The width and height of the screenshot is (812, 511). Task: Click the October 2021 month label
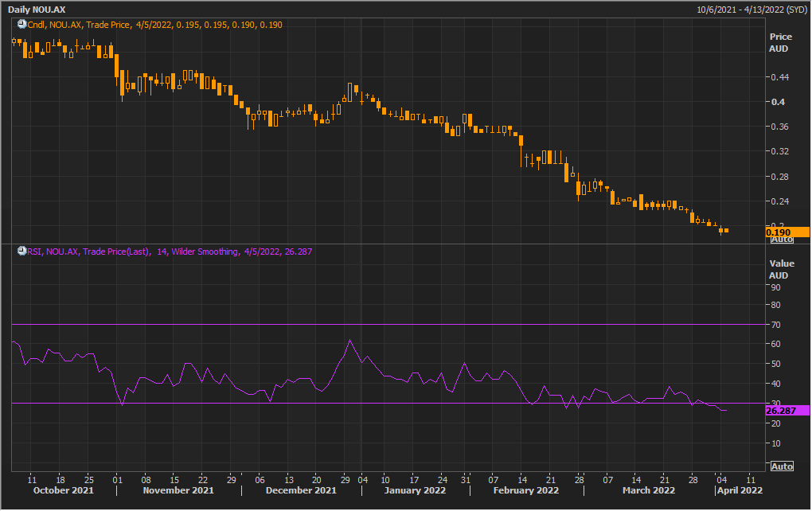pos(63,490)
